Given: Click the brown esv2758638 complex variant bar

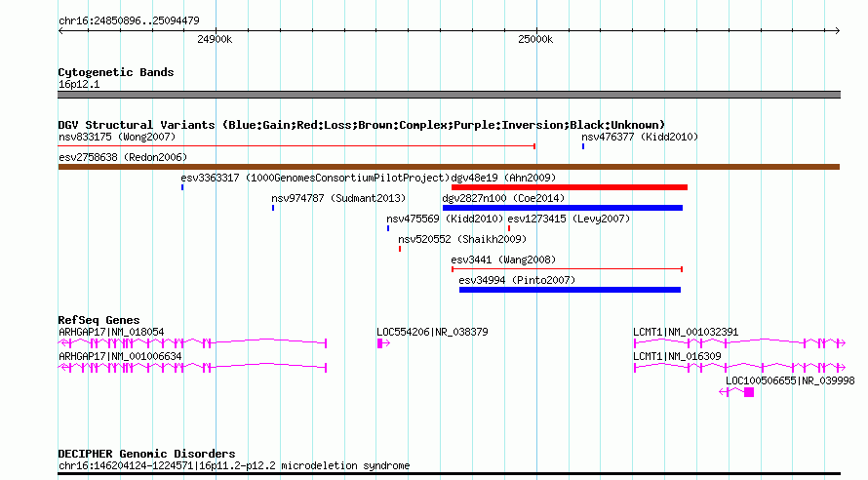Looking at the screenshot, I should [449, 167].
